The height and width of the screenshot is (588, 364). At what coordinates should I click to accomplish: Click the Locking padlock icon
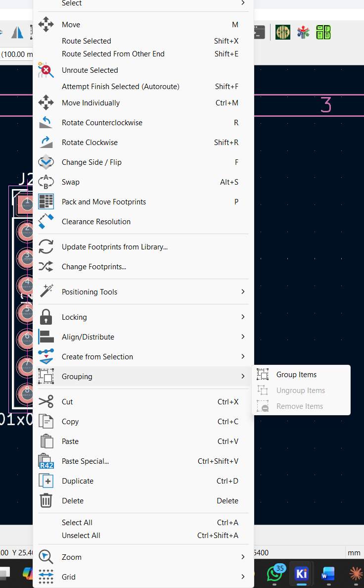pos(45,317)
